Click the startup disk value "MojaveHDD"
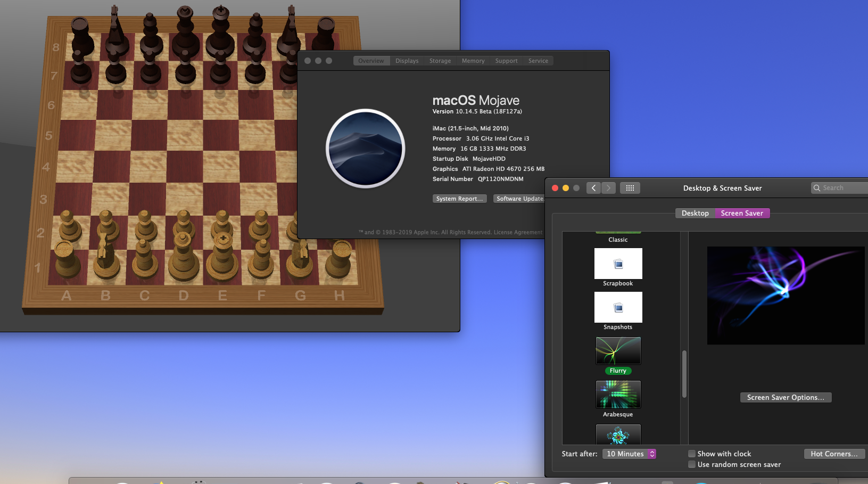This screenshot has height=484, width=868. [x=489, y=159]
